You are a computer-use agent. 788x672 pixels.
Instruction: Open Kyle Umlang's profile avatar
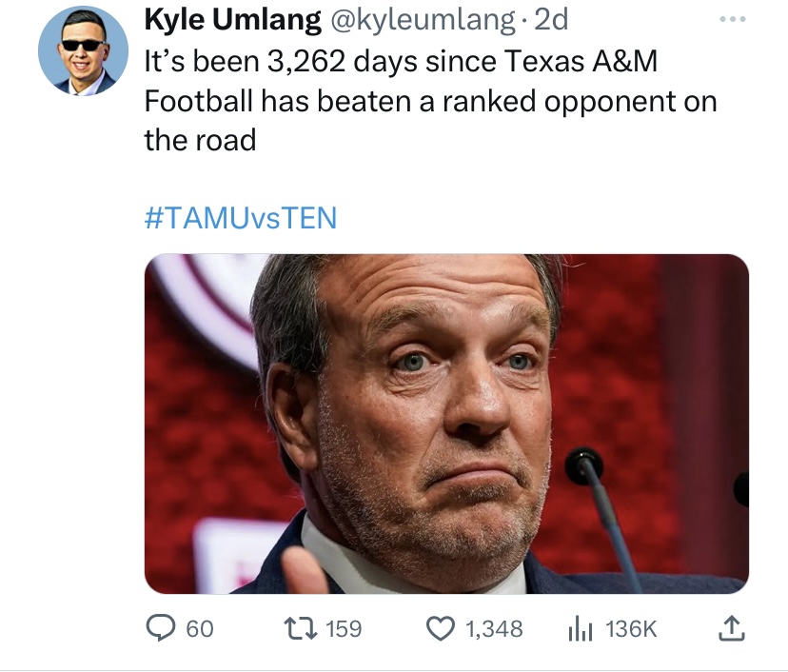click(83, 50)
